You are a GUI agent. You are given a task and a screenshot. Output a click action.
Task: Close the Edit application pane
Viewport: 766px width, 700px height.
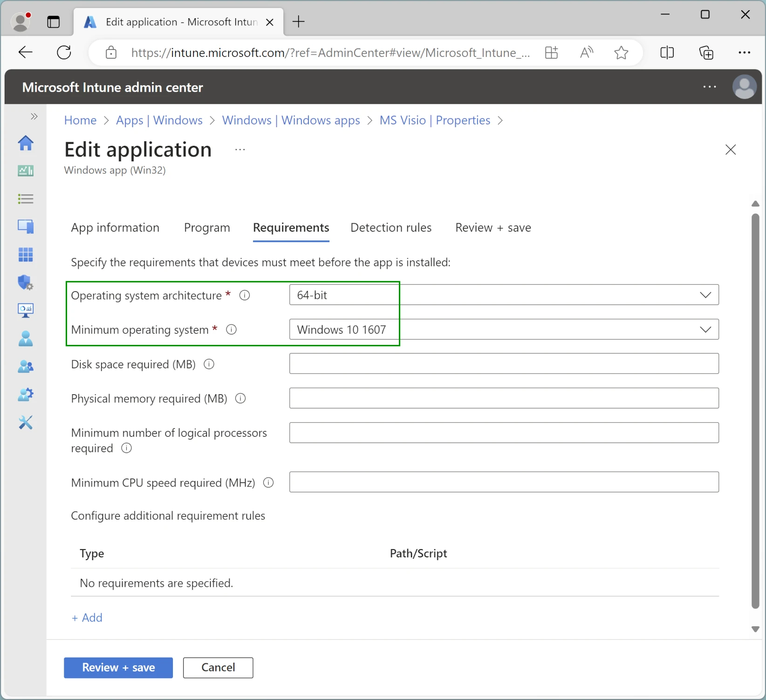[x=731, y=150]
